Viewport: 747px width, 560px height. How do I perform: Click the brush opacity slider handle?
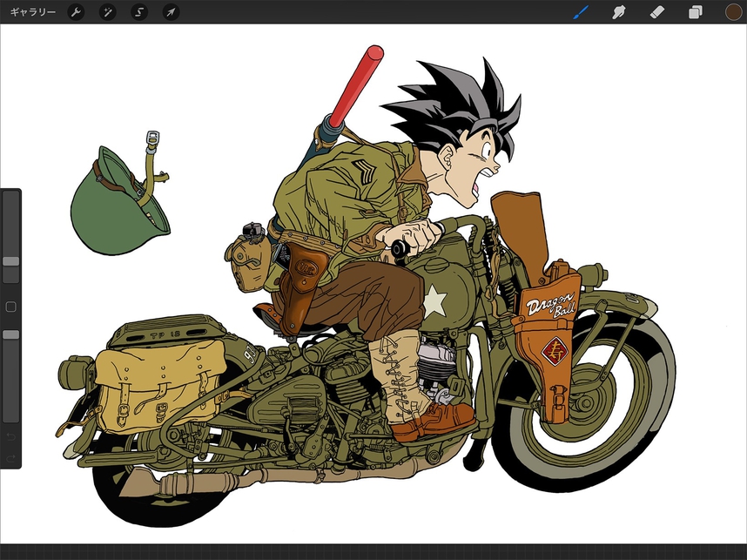10,334
